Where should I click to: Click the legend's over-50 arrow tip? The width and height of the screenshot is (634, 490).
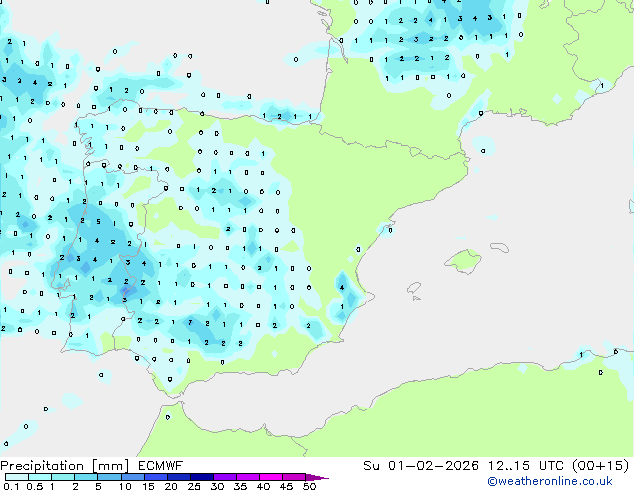[x=317, y=477]
